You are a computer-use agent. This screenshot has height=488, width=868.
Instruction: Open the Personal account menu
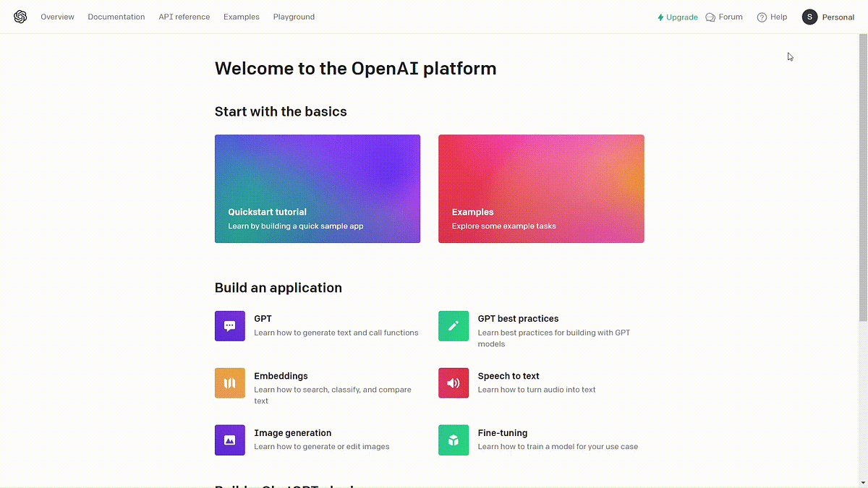pyautogui.click(x=827, y=17)
